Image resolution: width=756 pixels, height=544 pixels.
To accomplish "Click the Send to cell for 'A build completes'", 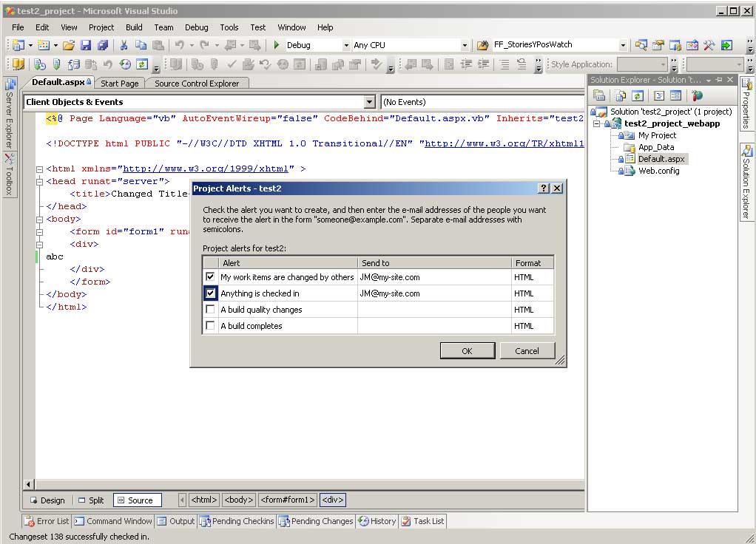I will (x=434, y=326).
